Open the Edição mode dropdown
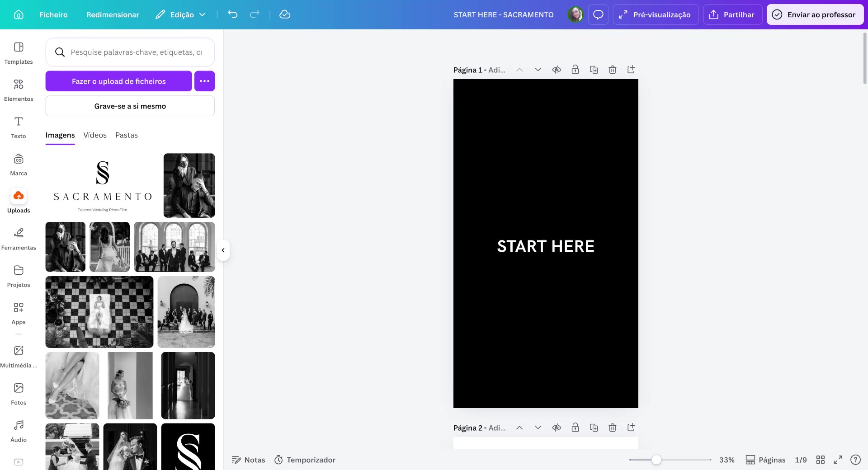 181,14
